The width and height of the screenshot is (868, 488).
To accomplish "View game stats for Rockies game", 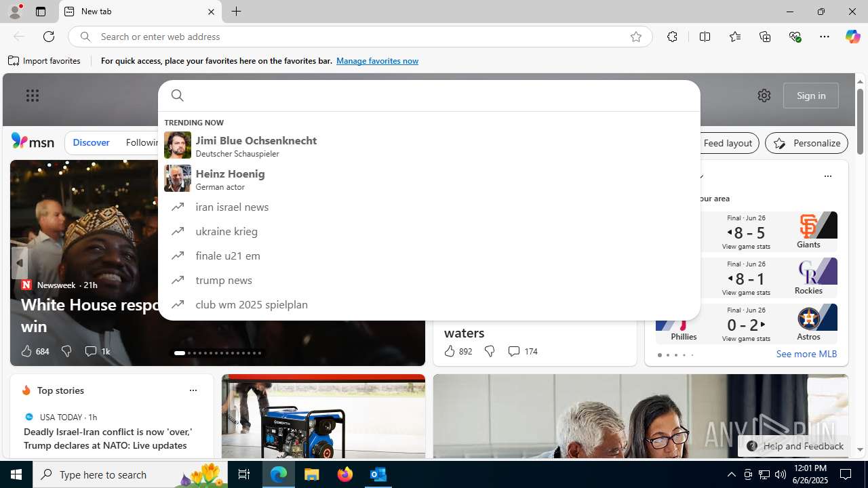I will (746, 293).
